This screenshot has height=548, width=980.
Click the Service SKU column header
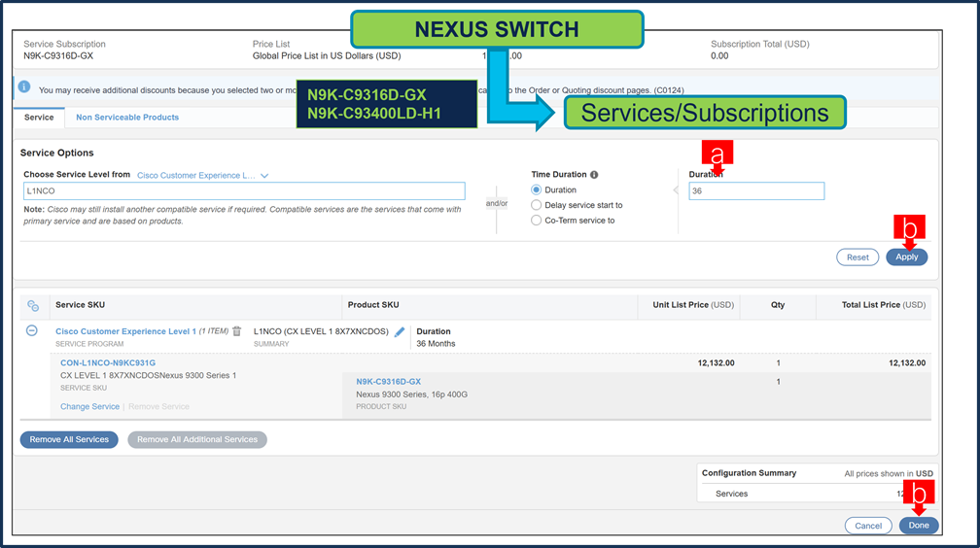pyautogui.click(x=80, y=305)
